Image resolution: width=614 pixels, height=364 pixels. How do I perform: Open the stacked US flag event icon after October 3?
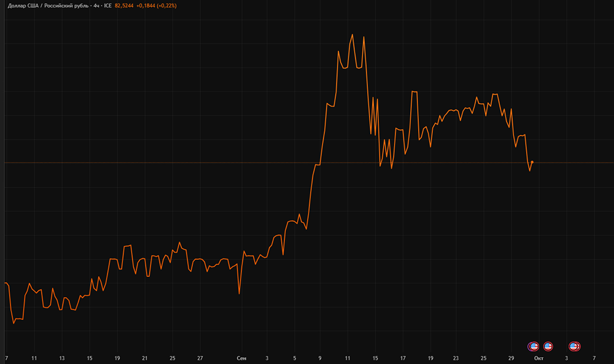[x=575, y=346]
